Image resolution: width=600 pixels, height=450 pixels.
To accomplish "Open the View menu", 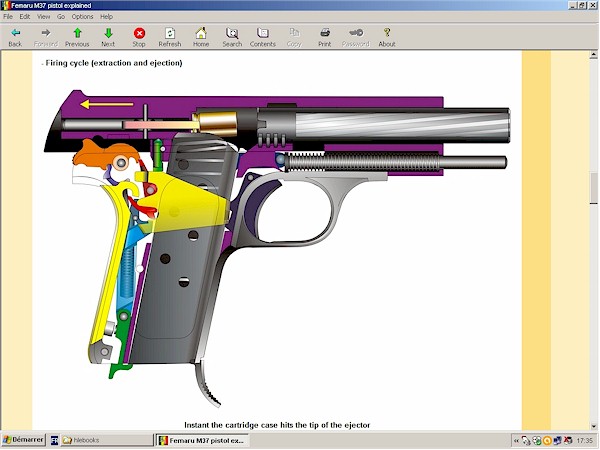I will coord(43,16).
